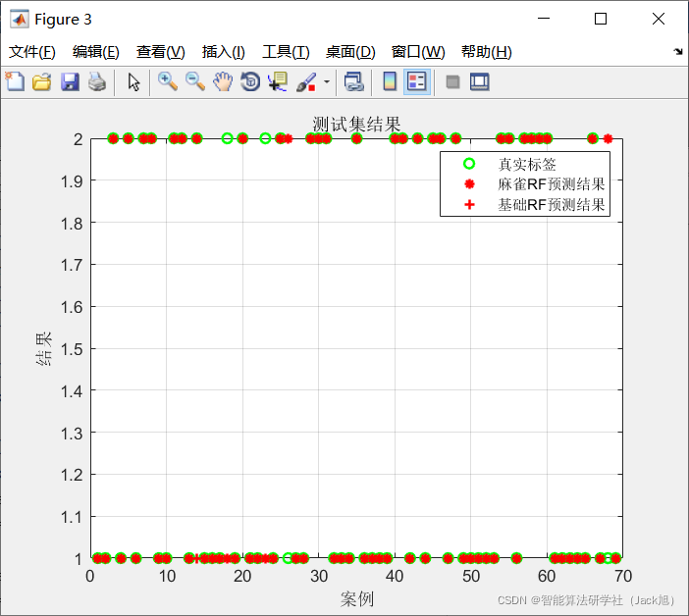
Task: Minimize the Figure 3 window
Action: 544,19
